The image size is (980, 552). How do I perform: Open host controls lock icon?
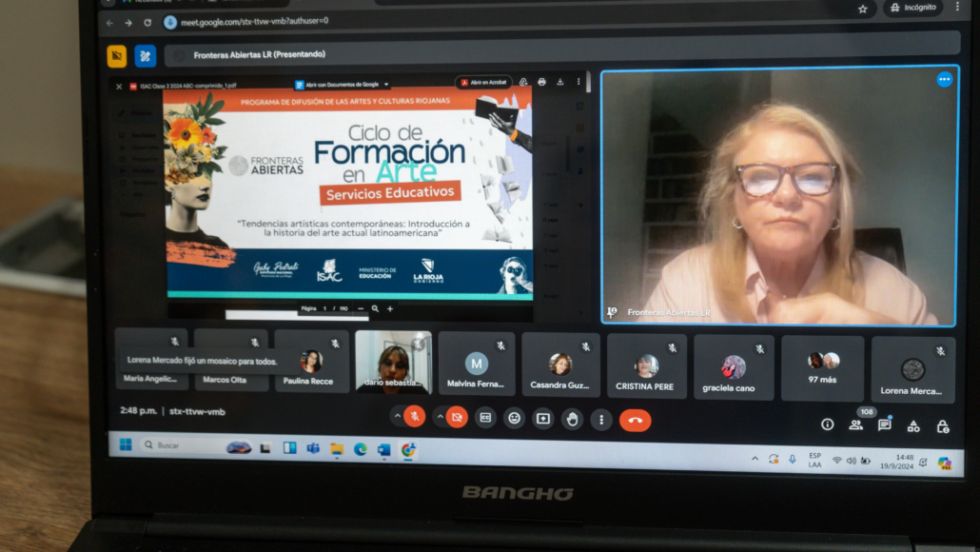(x=943, y=427)
